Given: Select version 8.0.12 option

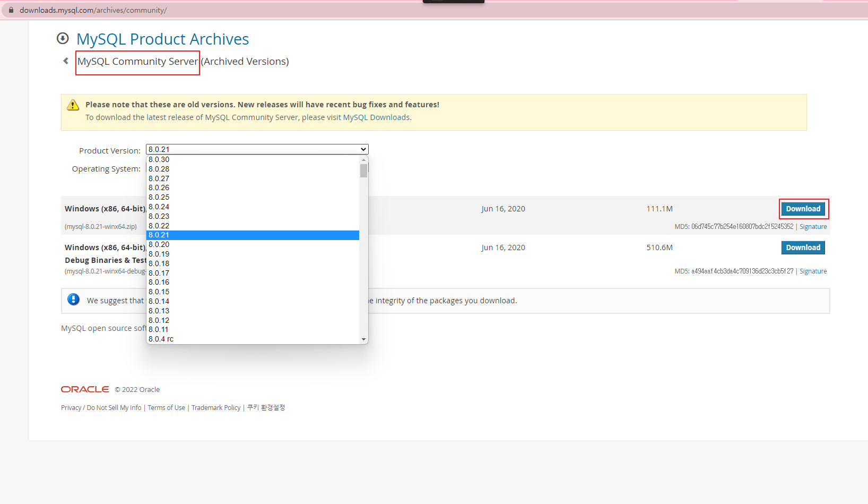Looking at the screenshot, I should coord(253,320).
